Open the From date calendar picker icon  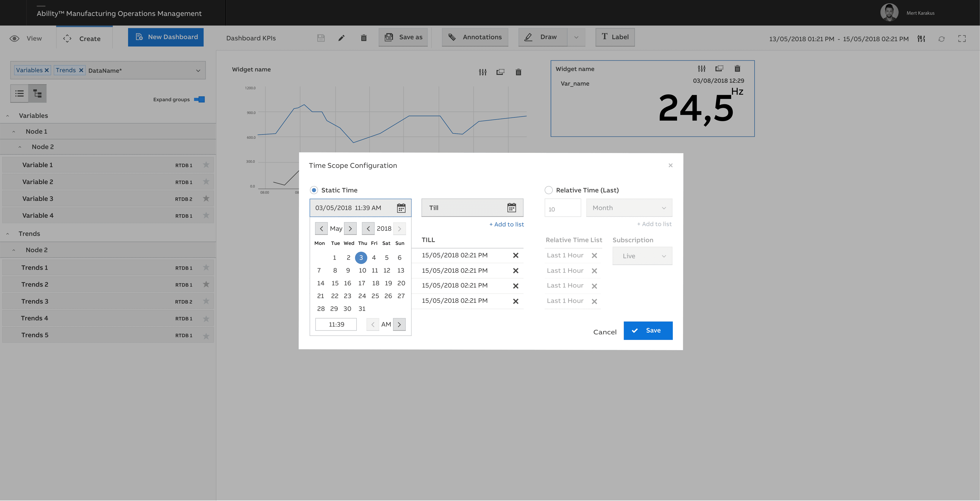tap(401, 208)
